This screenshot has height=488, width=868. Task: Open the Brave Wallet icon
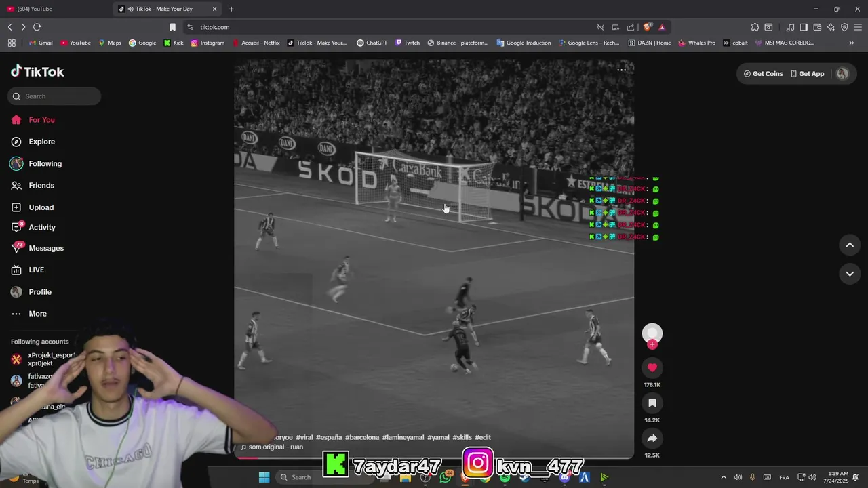817,27
